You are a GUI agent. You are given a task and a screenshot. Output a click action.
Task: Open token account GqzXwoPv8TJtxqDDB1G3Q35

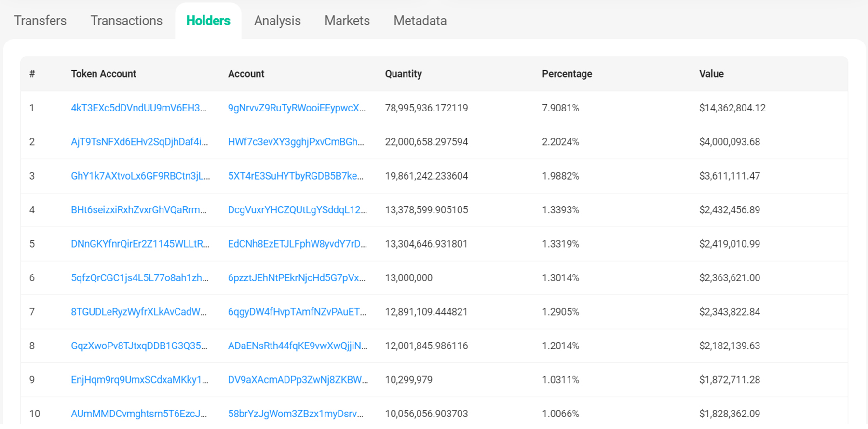click(x=139, y=346)
